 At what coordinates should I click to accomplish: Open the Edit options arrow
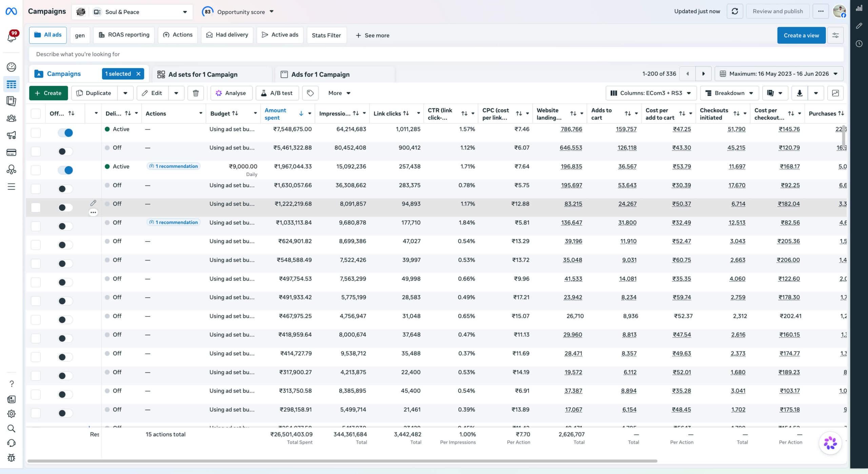click(176, 93)
